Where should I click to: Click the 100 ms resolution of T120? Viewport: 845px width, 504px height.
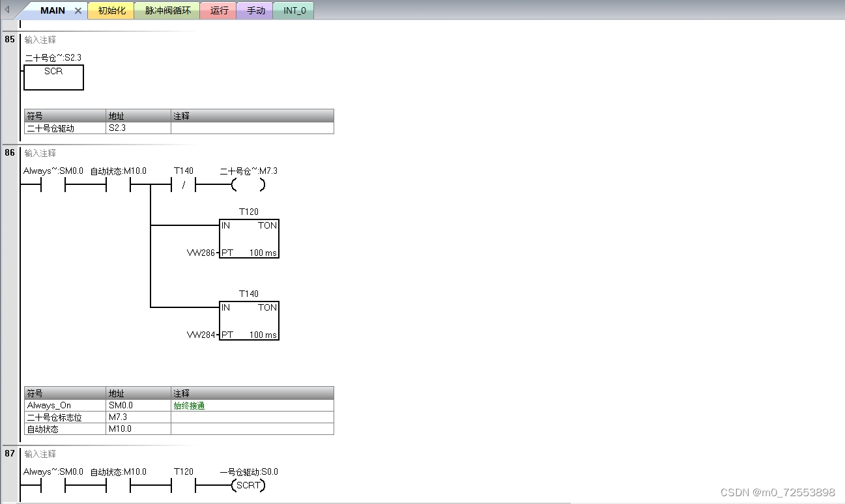tap(263, 253)
